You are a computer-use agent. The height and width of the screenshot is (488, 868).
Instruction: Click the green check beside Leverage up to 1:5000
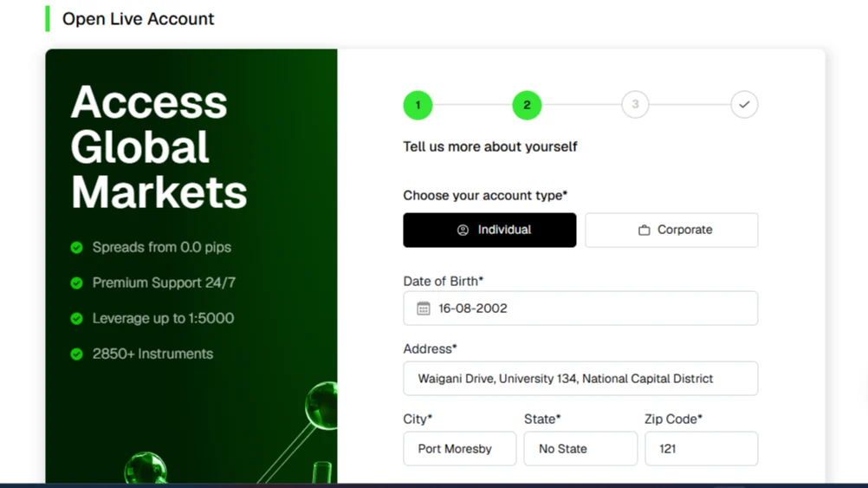pyautogui.click(x=77, y=318)
